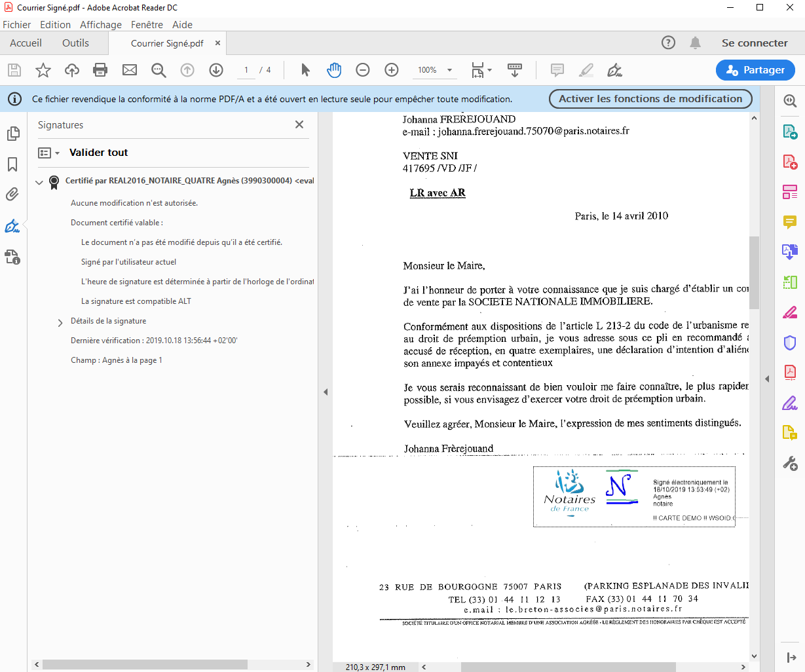Image resolution: width=805 pixels, height=672 pixels.
Task: Switch to the Accueil tab
Action: [26, 43]
